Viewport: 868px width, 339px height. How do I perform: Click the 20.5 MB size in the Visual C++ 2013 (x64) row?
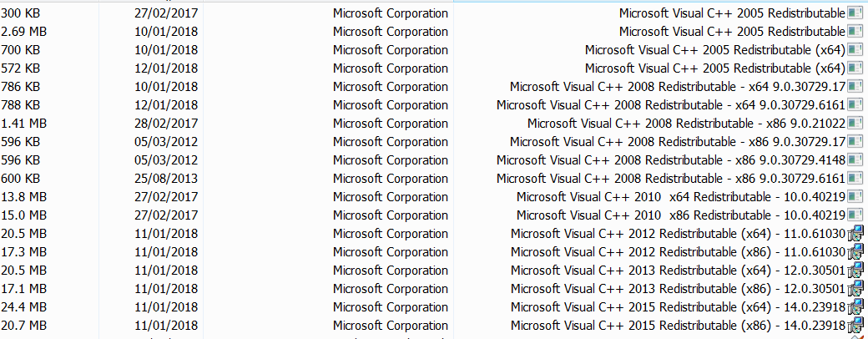tap(24, 271)
